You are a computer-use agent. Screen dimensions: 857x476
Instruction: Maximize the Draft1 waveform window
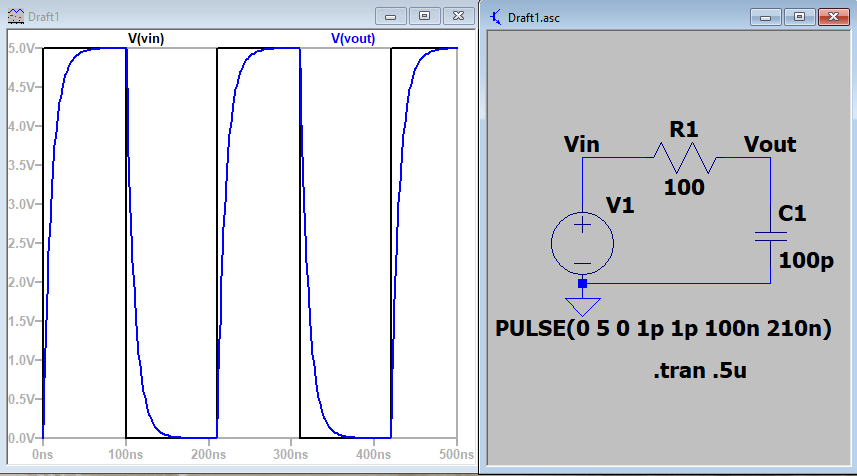[425, 16]
